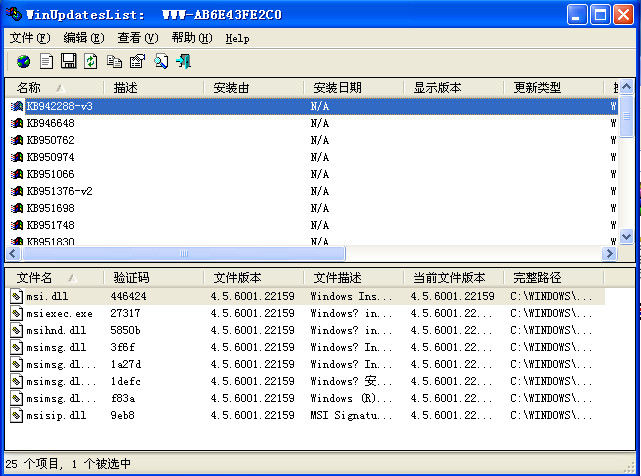Open the 文件(F) menu
The width and height of the screenshot is (641, 476).
[30, 38]
